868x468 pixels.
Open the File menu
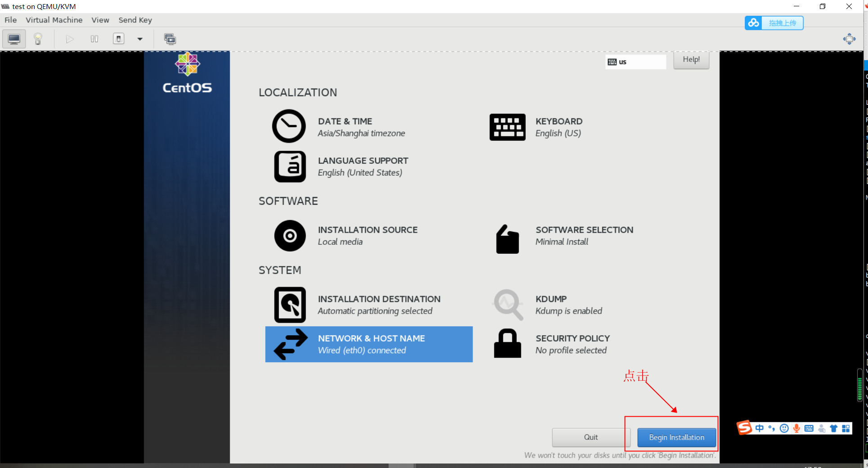click(x=10, y=20)
